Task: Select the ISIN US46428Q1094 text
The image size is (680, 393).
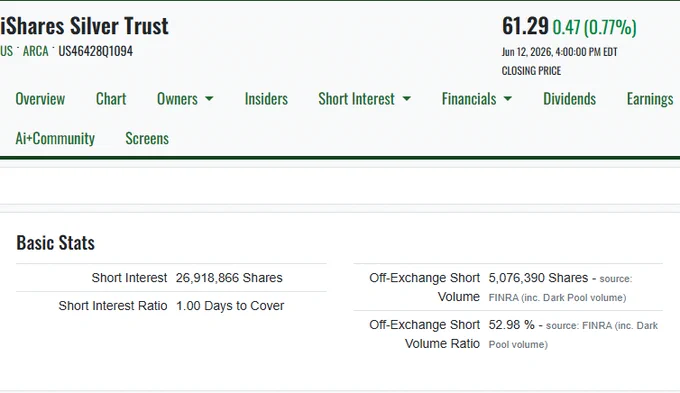Action: (x=95, y=51)
